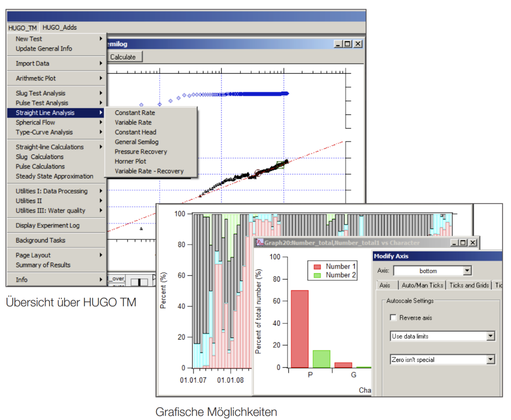The height and width of the screenshot is (420, 511).
Task: Select Steady State Approximation
Action: [56, 176]
